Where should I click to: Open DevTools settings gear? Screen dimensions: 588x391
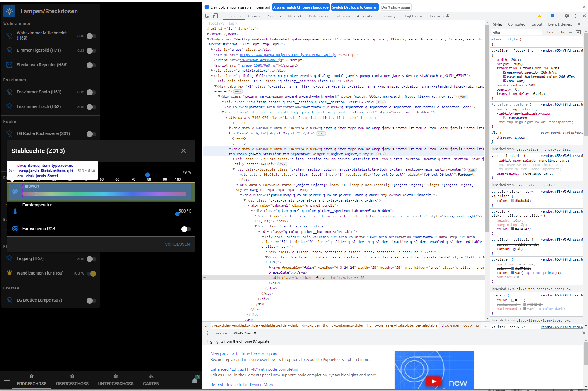567,16
